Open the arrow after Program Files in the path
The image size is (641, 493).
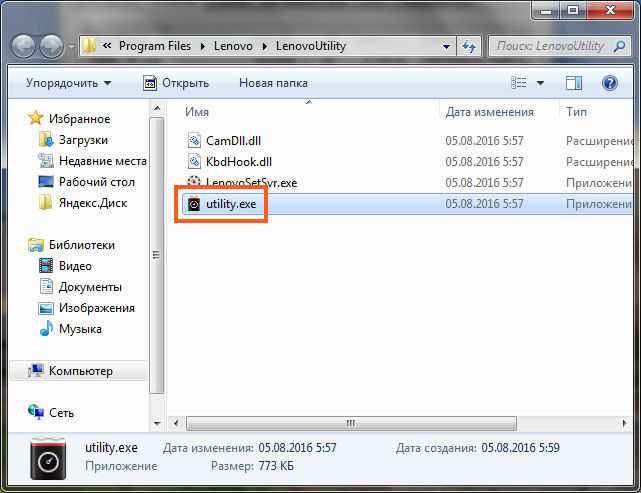point(203,46)
